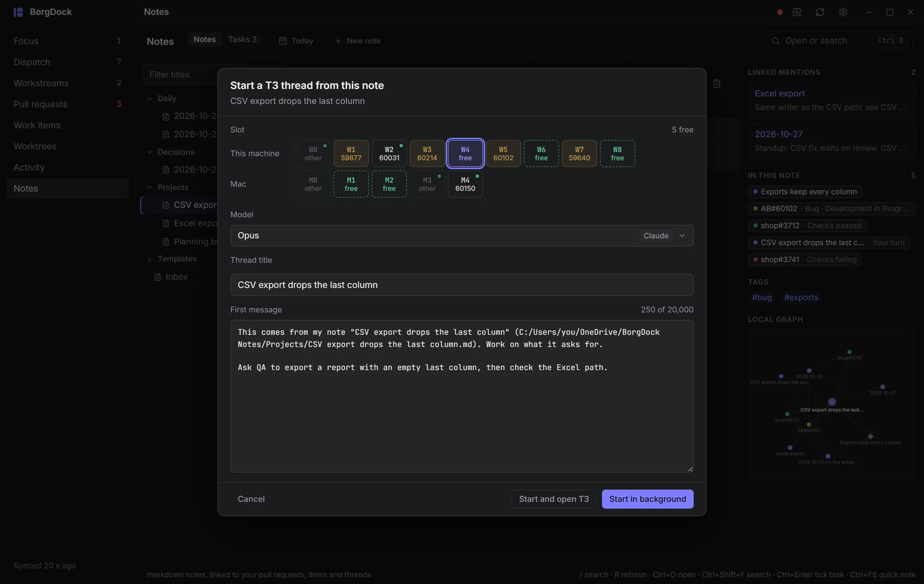Switch to the Notes tab
Viewport: 924px width, 584px height.
[205, 39]
